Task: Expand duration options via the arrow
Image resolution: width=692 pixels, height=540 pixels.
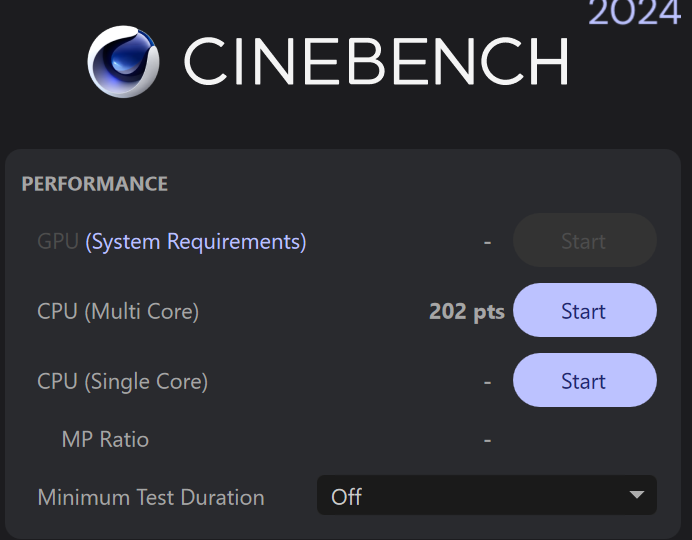Action: 635,495
